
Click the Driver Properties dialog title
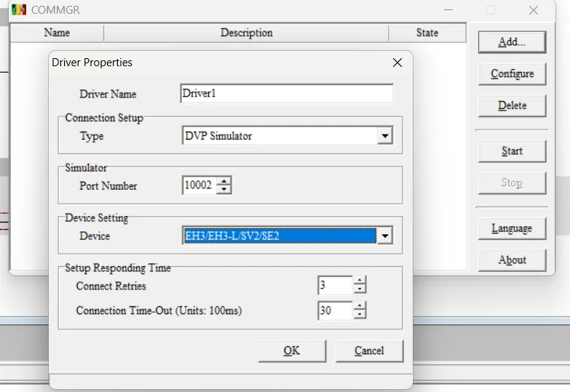(92, 63)
